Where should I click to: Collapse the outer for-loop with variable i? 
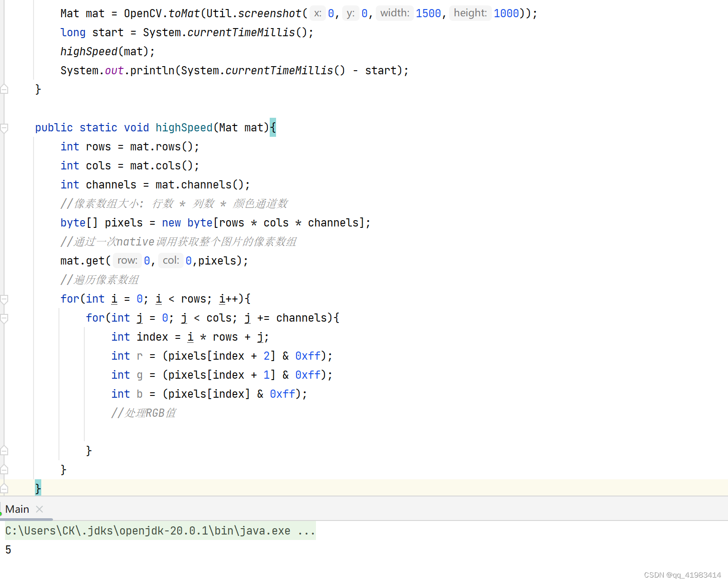click(x=4, y=299)
